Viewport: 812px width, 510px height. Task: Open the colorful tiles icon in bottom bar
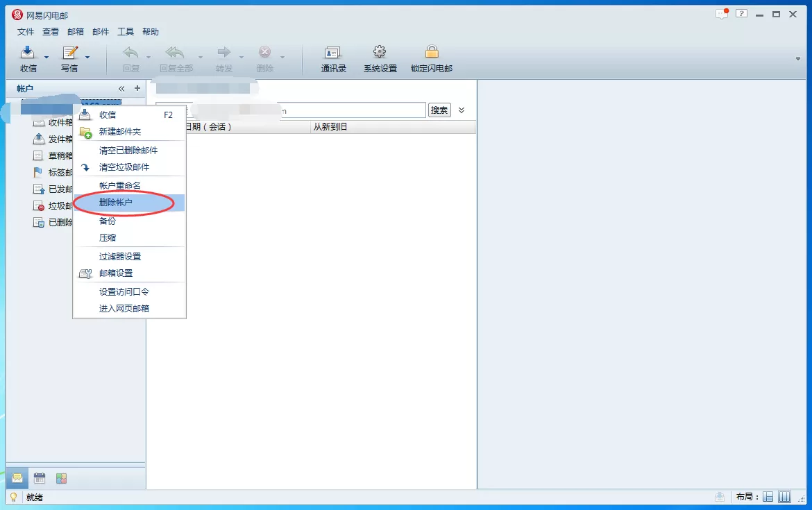pyautogui.click(x=61, y=478)
